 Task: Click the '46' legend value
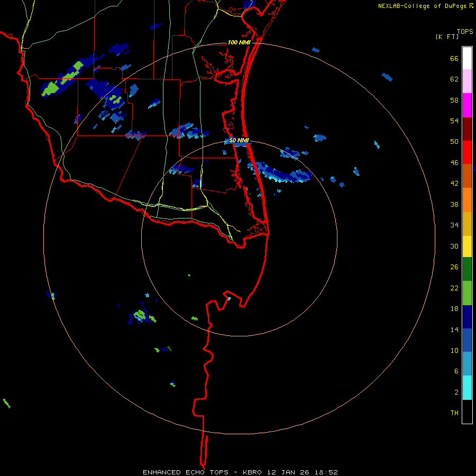coord(454,163)
